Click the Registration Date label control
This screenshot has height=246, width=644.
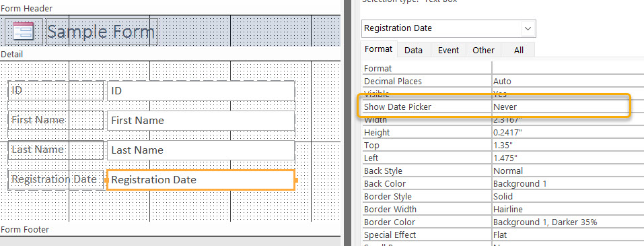55,180
